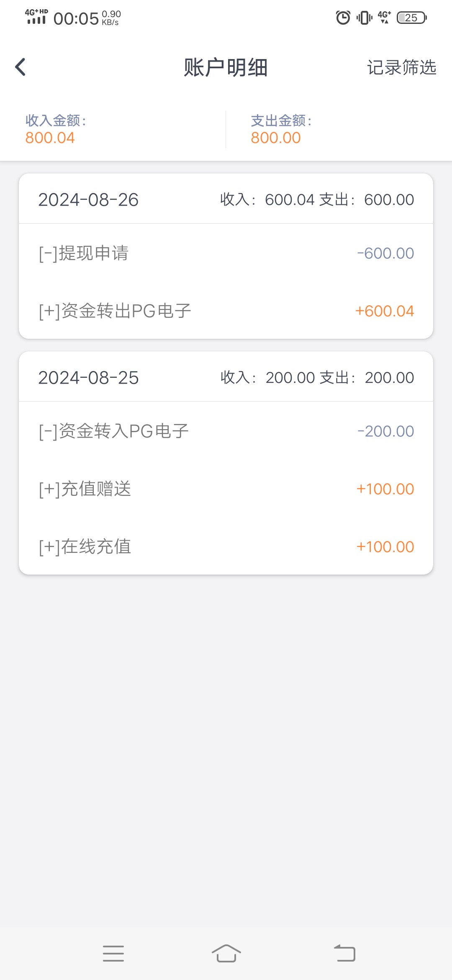
Task: Tap the battery level indicator
Action: coord(411,18)
